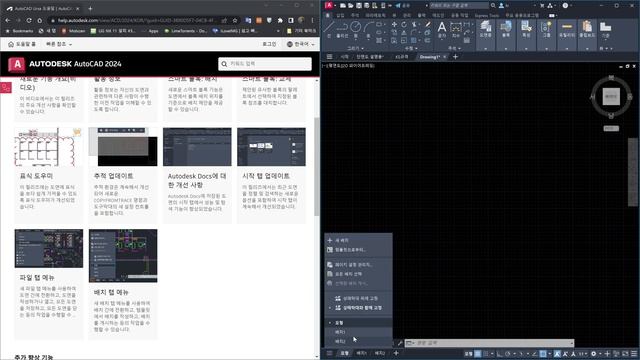640x360 pixels.
Task: Click the Help Home link
Action: click(22, 44)
